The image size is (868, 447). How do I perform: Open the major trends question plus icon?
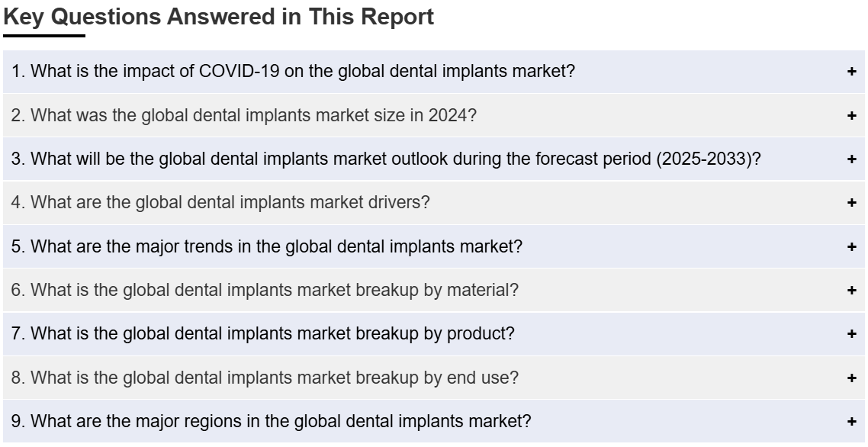(851, 246)
